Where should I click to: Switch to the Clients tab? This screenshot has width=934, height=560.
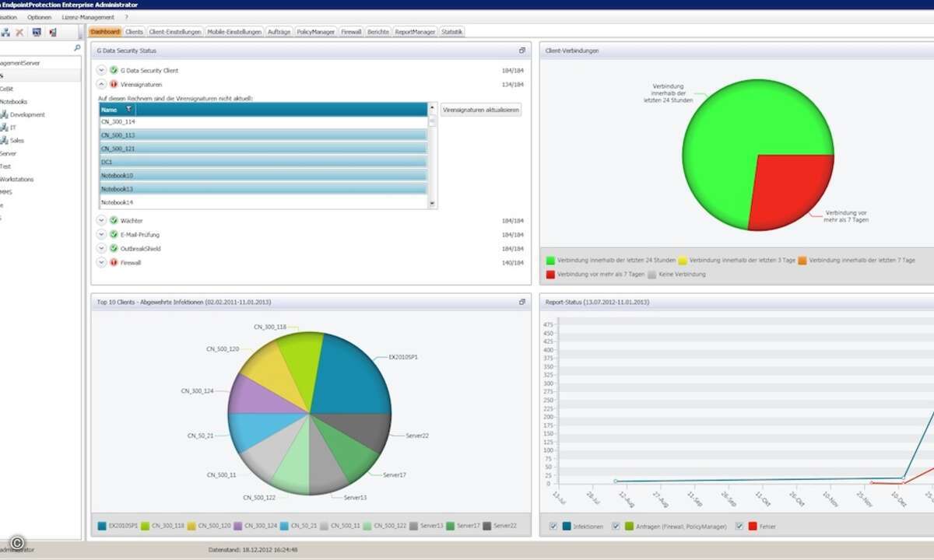click(135, 32)
